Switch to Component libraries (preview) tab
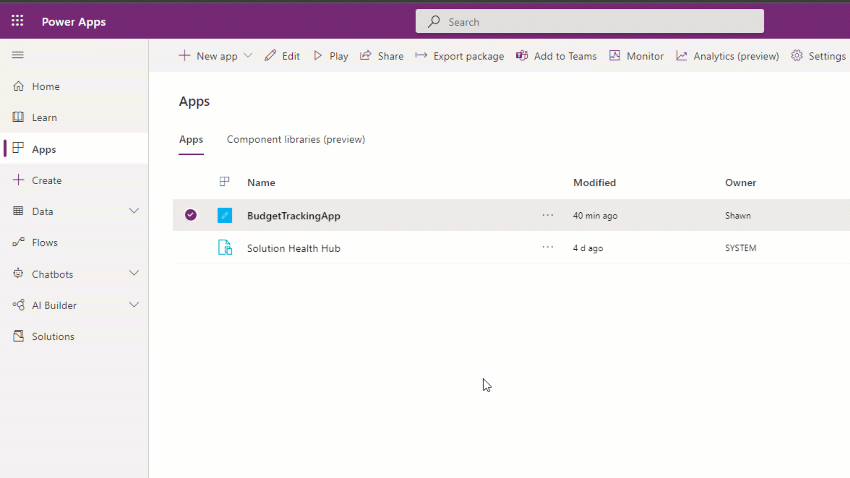 click(296, 139)
